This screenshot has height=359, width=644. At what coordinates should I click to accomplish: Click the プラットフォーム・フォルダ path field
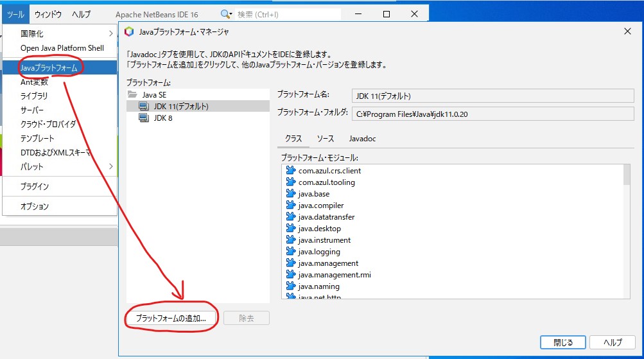click(x=493, y=114)
